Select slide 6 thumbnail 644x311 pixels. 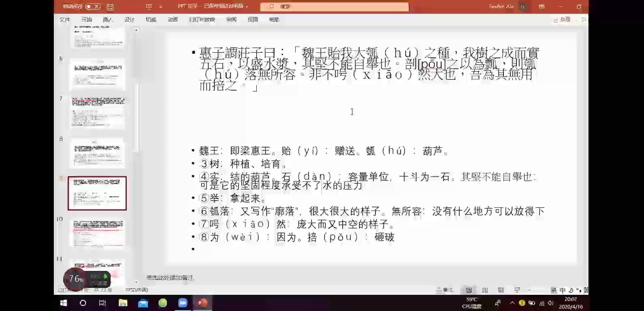point(97,75)
